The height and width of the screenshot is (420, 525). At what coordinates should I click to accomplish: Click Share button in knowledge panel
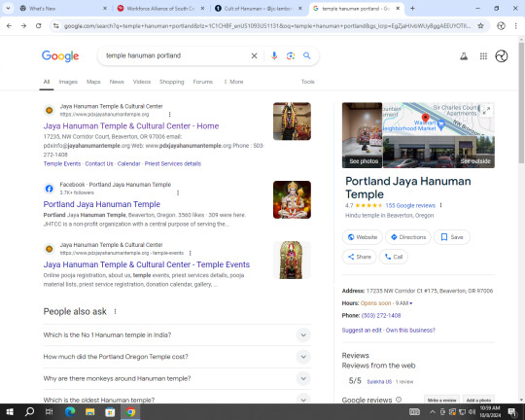[x=360, y=257]
